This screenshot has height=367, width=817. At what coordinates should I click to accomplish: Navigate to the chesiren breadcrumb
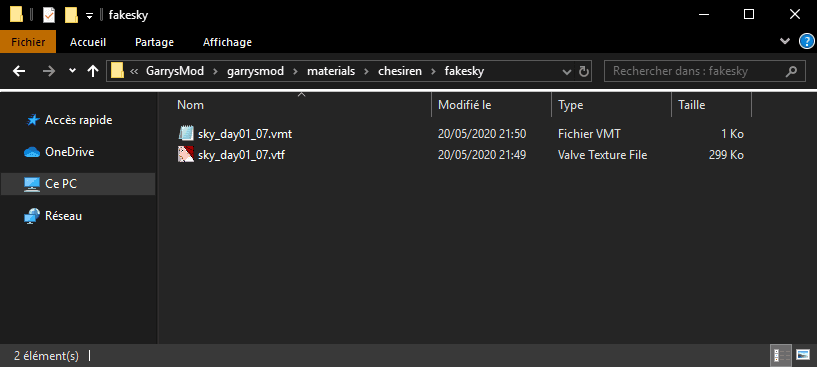(x=400, y=71)
